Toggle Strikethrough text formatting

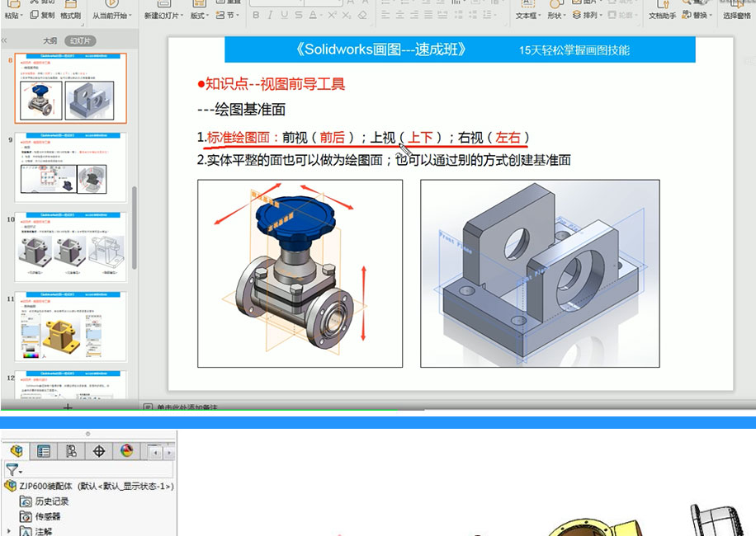pos(299,15)
